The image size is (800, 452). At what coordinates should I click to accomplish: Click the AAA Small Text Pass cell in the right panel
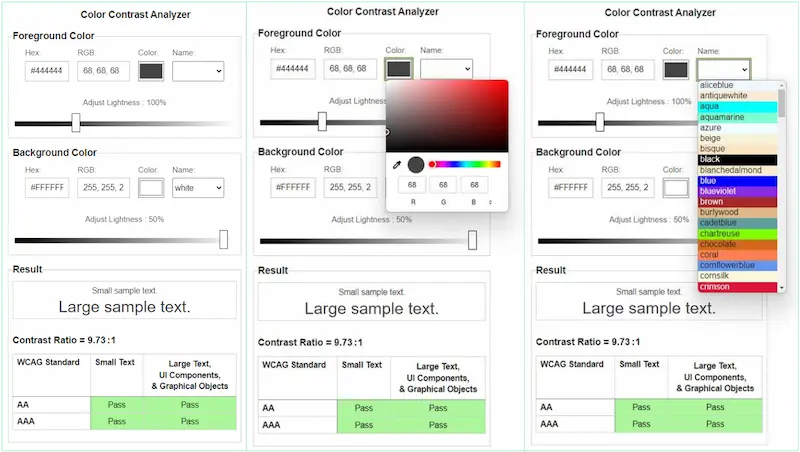(641, 424)
